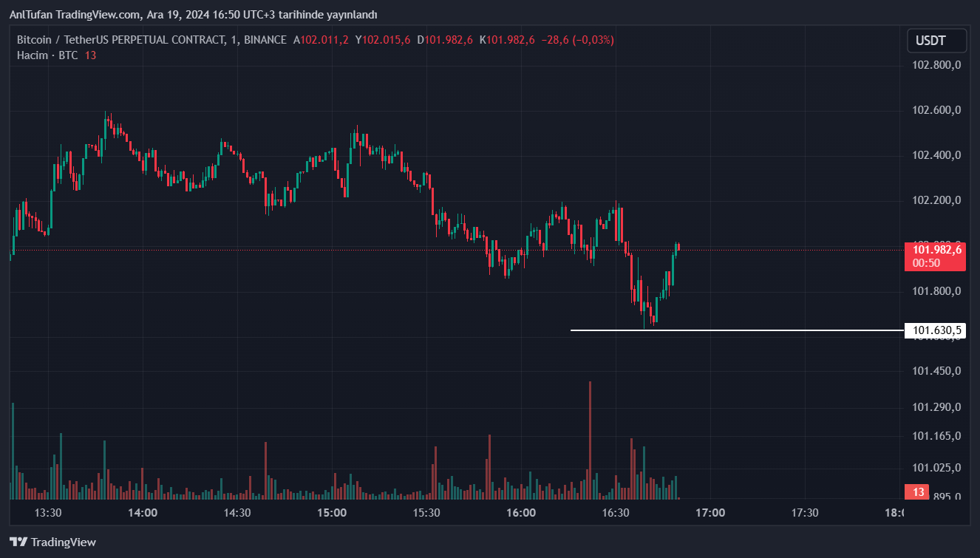980x558 pixels.
Task: Select the Hacim · BTC volume legend
Action: [47, 55]
